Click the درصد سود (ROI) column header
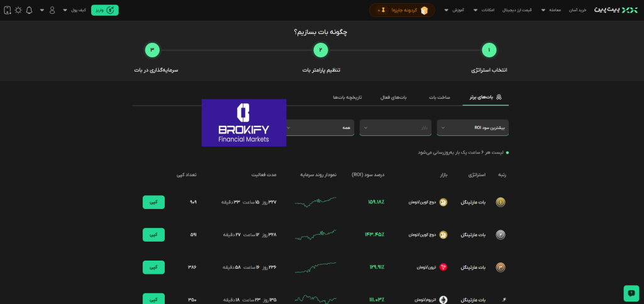Image resolution: width=644 pixels, height=304 pixels. coord(368,174)
